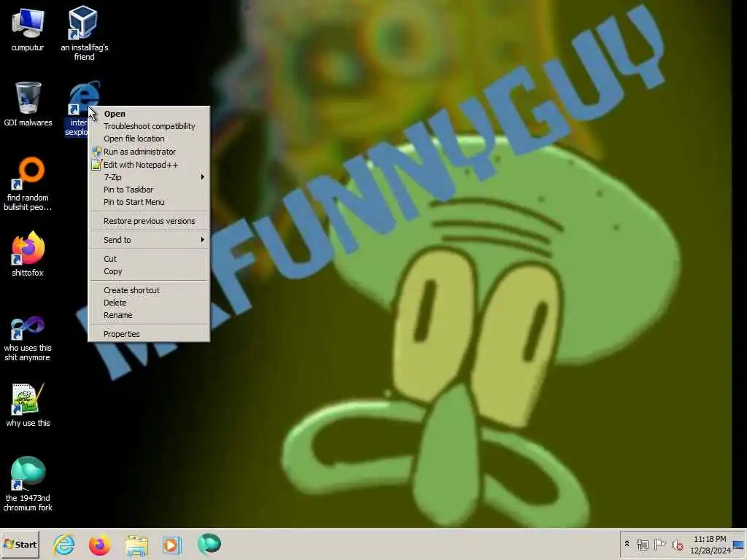Click the network icon in system tray

tap(643, 544)
